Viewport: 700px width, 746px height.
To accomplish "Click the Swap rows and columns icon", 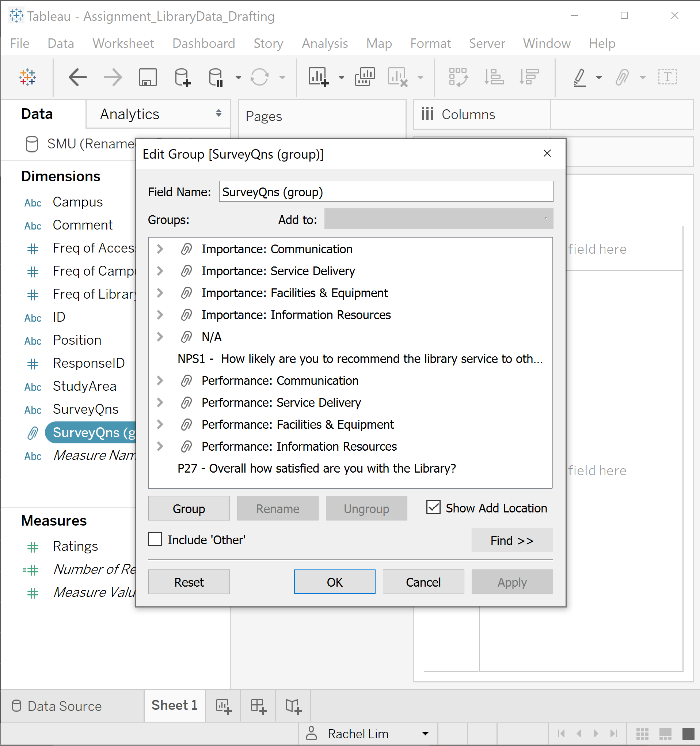I will pos(458,78).
